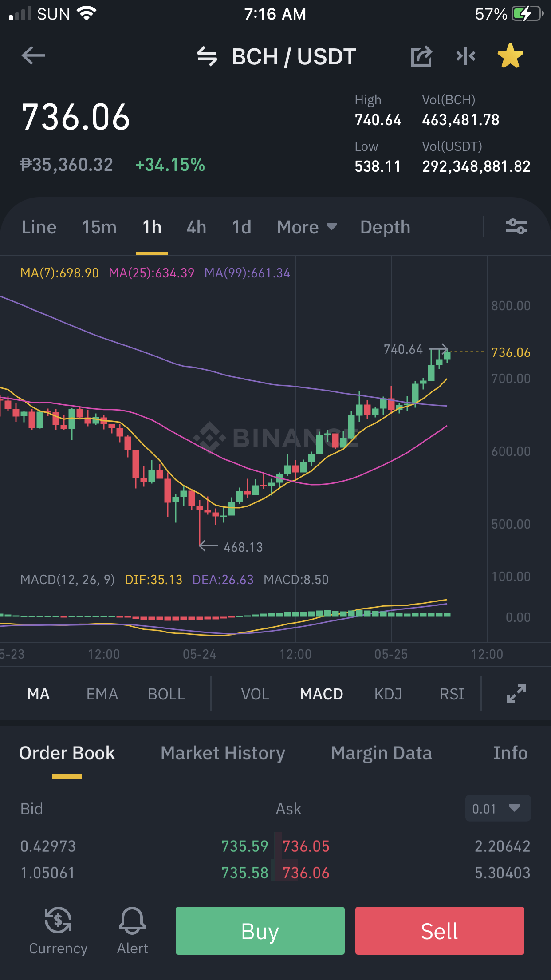Screen dimensions: 551x980
Task: Tap the back arrow icon
Action: (x=33, y=56)
